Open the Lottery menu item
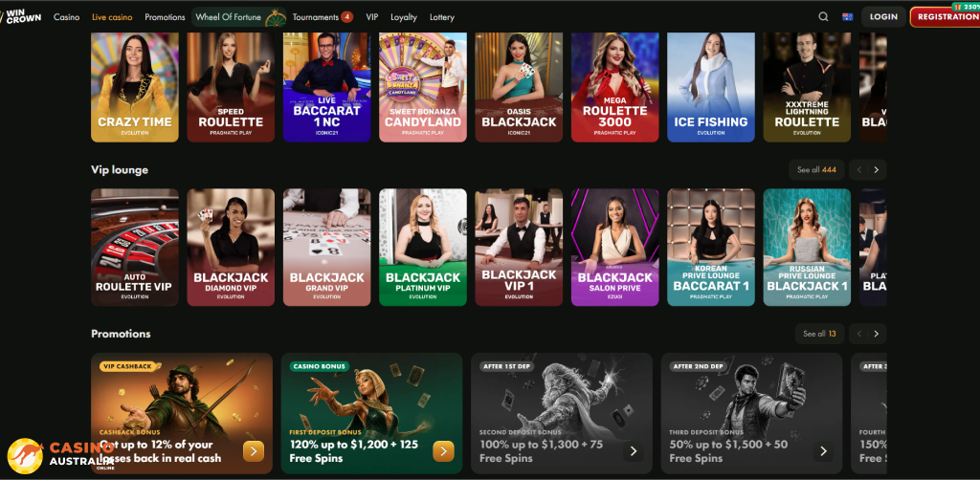 click(442, 17)
